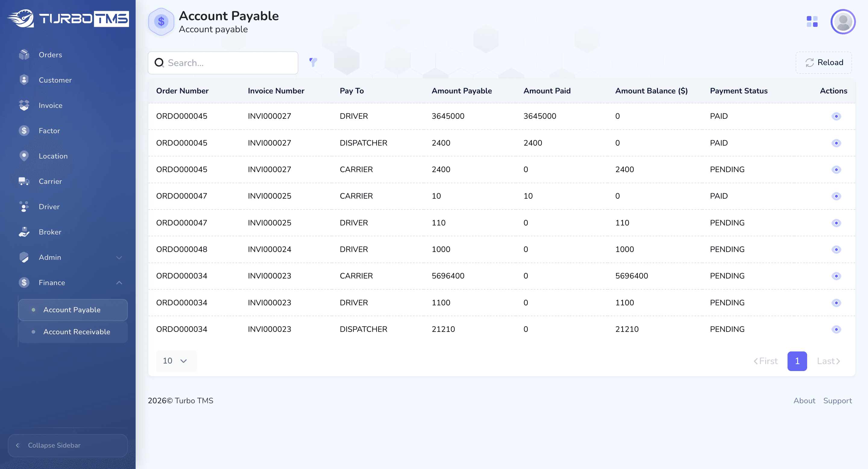Click the Broker hand icon
868x469 pixels.
pyautogui.click(x=24, y=232)
